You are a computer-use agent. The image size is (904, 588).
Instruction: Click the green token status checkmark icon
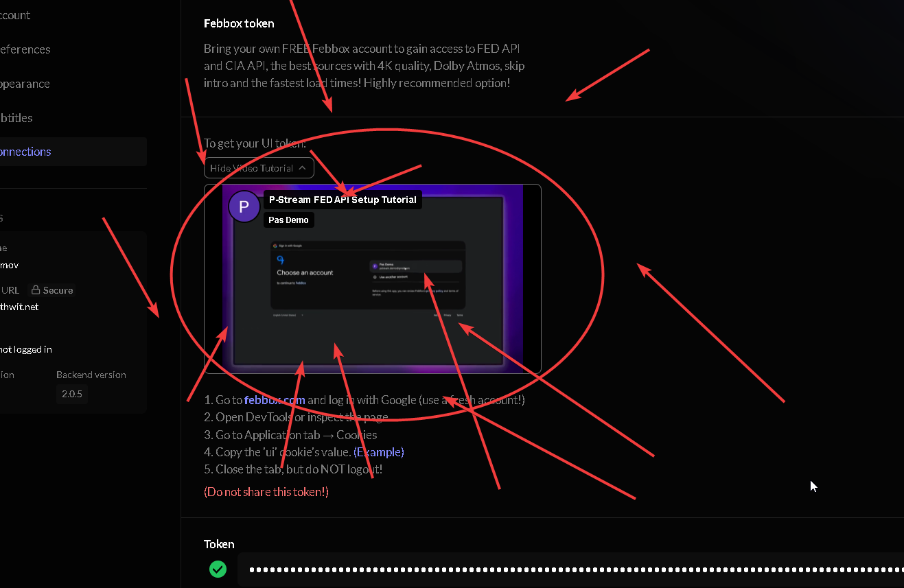(218, 569)
